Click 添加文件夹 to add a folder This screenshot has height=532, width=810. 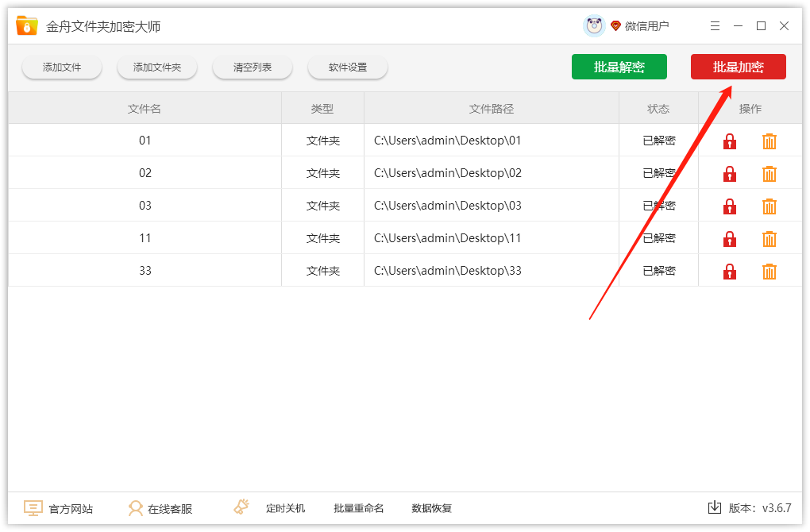pyautogui.click(x=156, y=67)
